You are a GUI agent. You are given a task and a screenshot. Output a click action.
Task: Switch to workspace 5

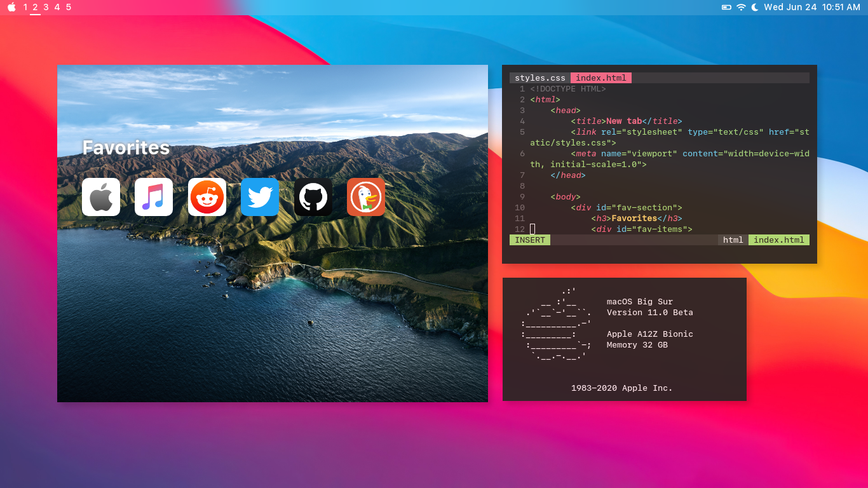[x=69, y=7]
